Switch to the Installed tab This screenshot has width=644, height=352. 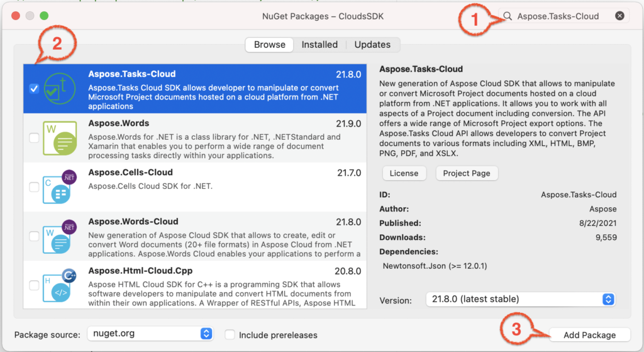coord(319,45)
